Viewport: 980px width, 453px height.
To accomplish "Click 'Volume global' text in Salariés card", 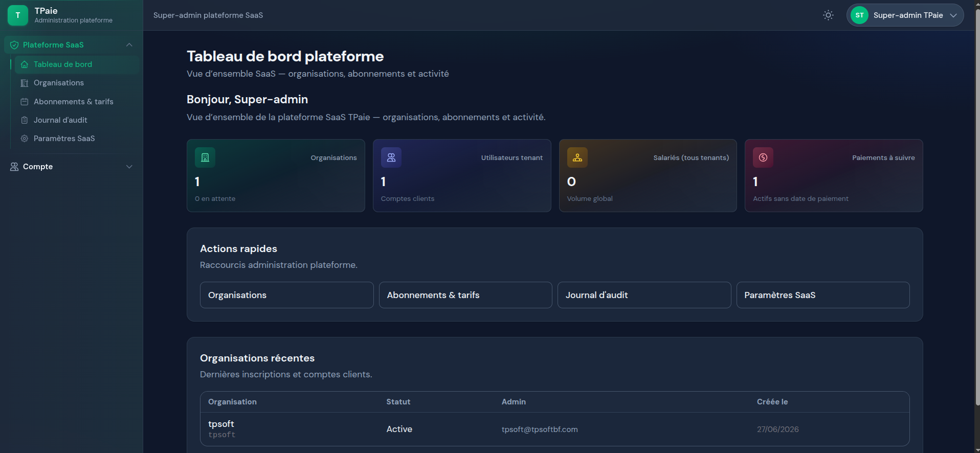I will tap(590, 198).
